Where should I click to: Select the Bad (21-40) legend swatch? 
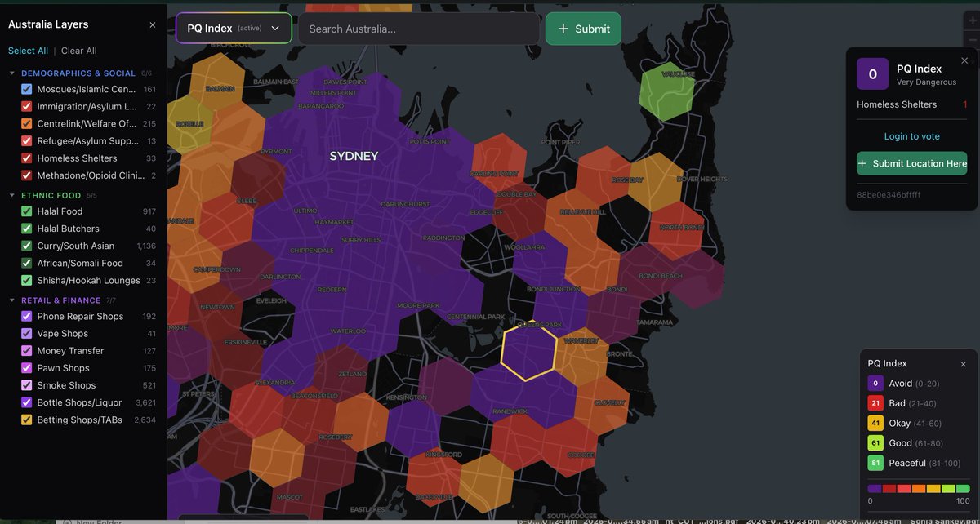[875, 403]
